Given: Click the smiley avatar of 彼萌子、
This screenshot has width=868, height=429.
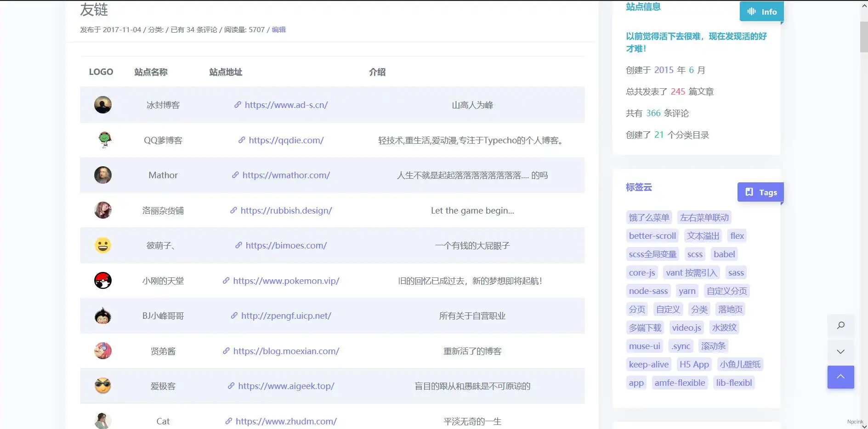Looking at the screenshot, I should (103, 245).
